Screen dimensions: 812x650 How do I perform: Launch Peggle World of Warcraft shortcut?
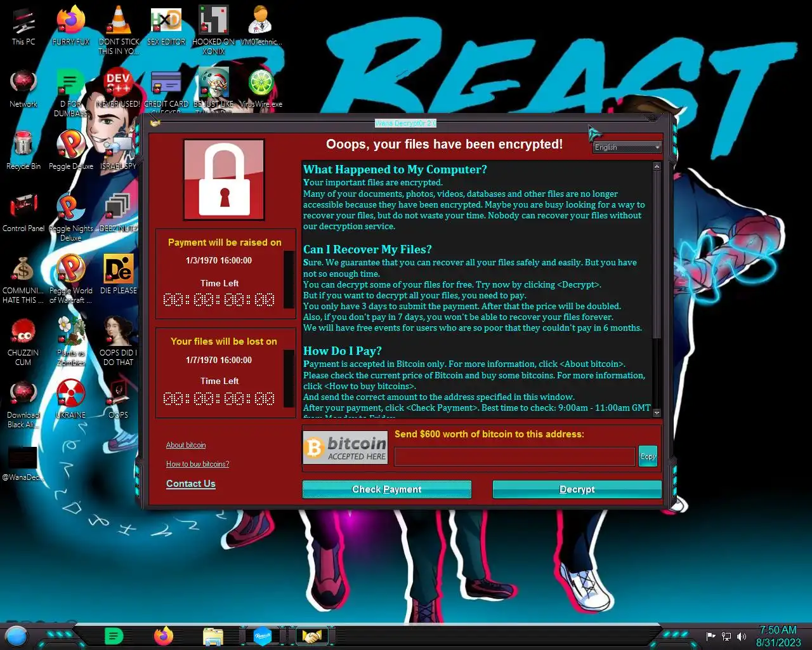coord(70,279)
